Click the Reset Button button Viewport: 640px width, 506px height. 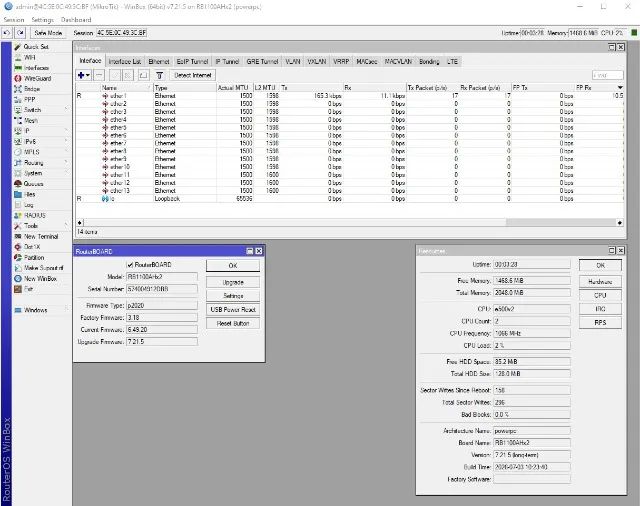(x=233, y=324)
